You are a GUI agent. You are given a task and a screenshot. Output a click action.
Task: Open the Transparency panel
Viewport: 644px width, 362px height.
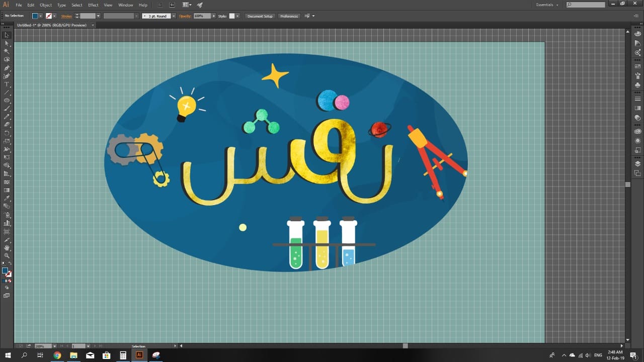[x=637, y=118]
